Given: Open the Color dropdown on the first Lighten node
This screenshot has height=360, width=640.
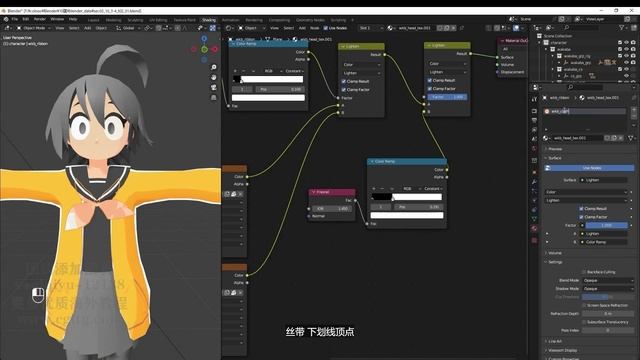Looking at the screenshot, I should pos(362,64).
